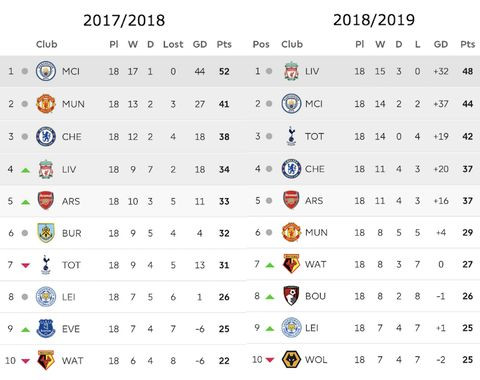
Task: Click the grey dot next to LEI 2017/2018
Action: point(25,297)
